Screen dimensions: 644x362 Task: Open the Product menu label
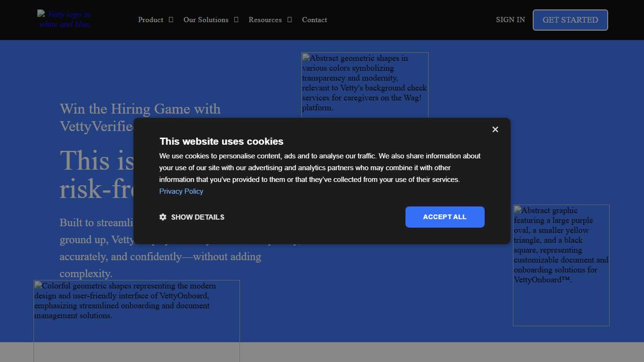coord(150,20)
